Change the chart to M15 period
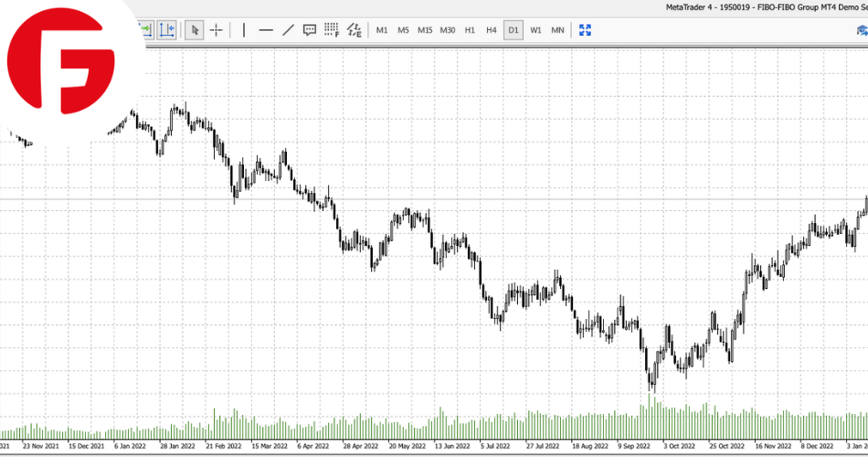 pos(425,30)
